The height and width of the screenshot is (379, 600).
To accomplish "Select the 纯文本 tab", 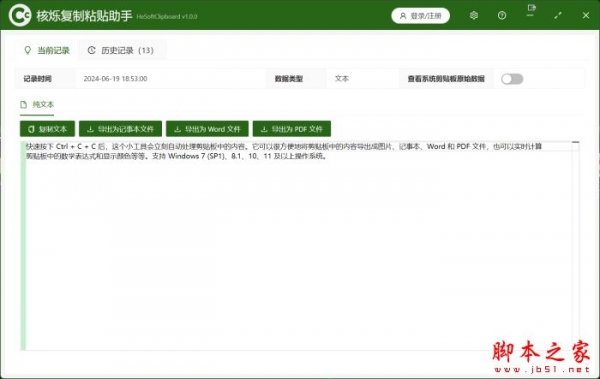I will pyautogui.click(x=38, y=105).
